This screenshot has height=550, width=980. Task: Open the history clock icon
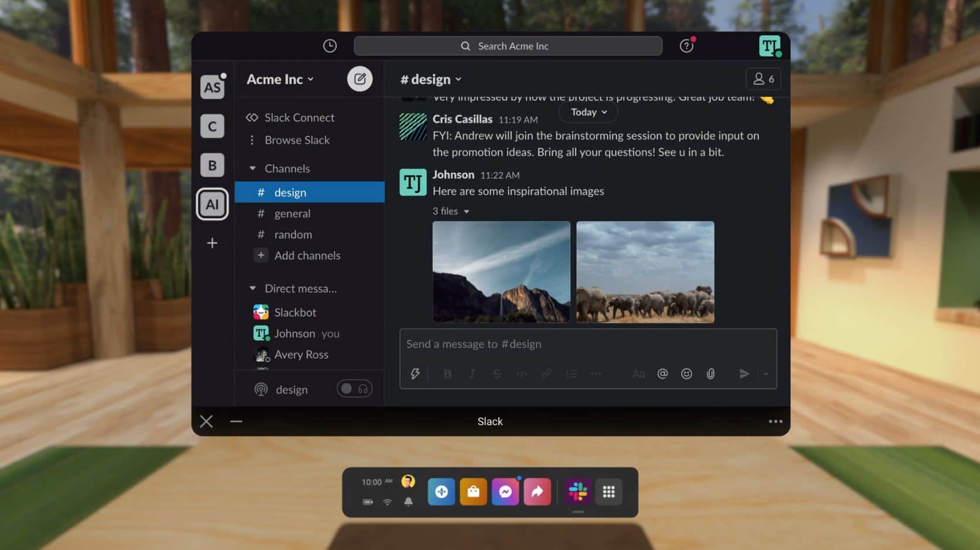pos(329,45)
